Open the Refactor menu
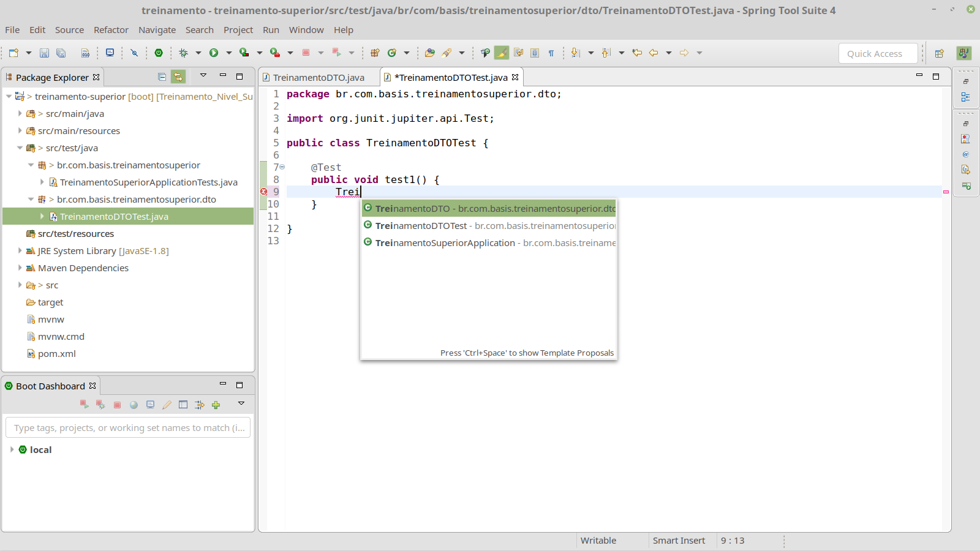Viewport: 980px width, 551px height. click(111, 30)
